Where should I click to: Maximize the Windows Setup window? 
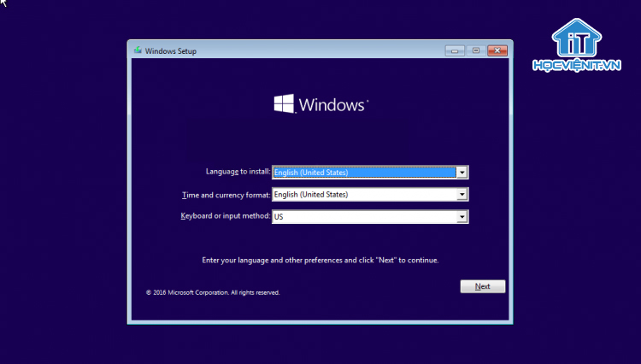coord(476,50)
